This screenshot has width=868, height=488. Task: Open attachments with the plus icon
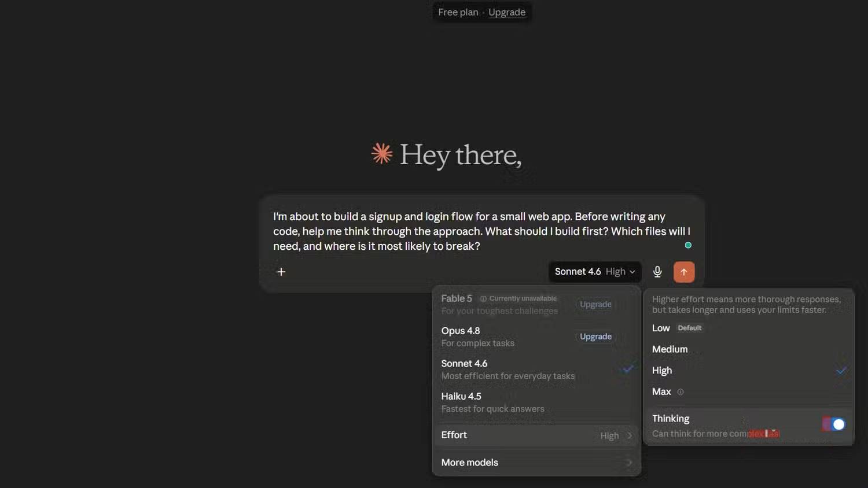(x=281, y=272)
